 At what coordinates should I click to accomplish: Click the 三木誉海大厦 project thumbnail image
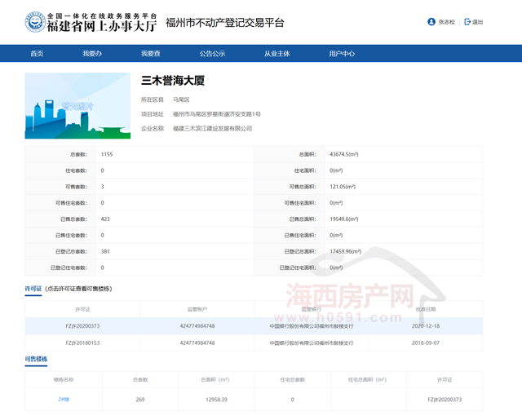coord(77,106)
